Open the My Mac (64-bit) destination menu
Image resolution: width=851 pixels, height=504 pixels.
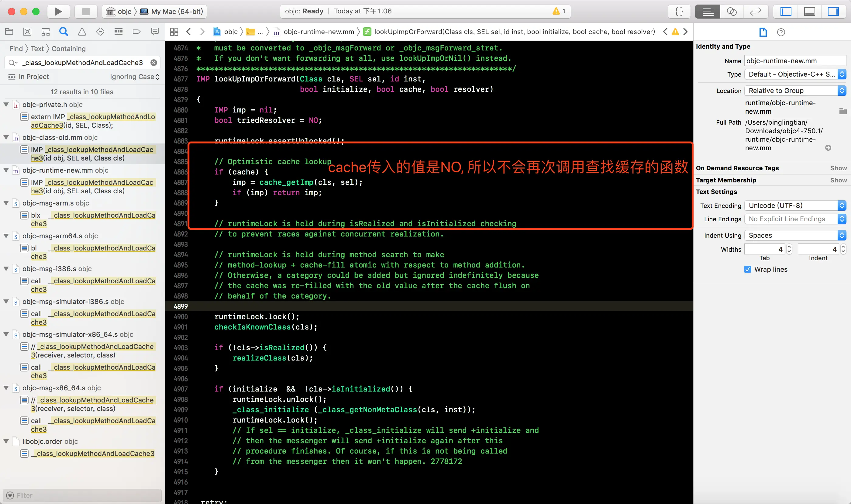point(177,12)
